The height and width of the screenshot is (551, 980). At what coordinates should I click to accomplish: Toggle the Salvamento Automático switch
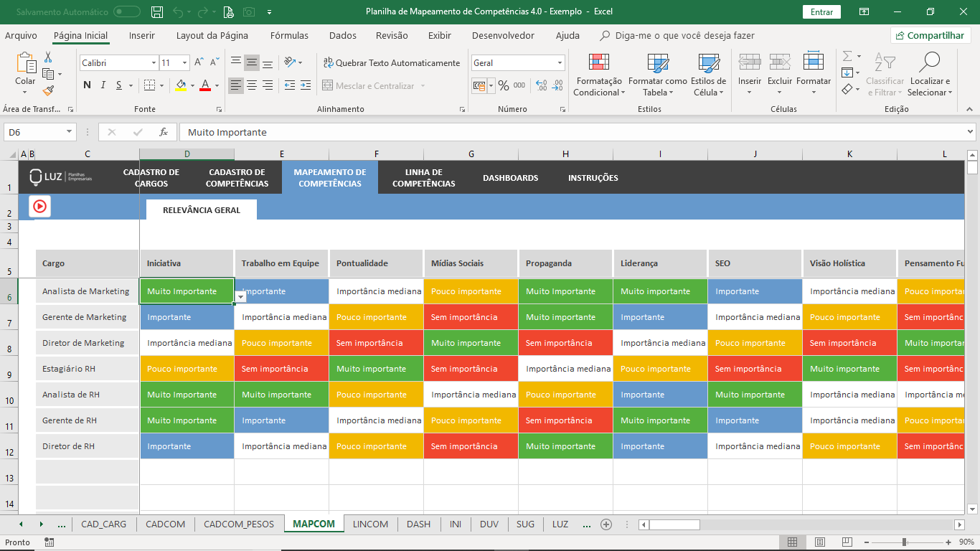point(127,11)
